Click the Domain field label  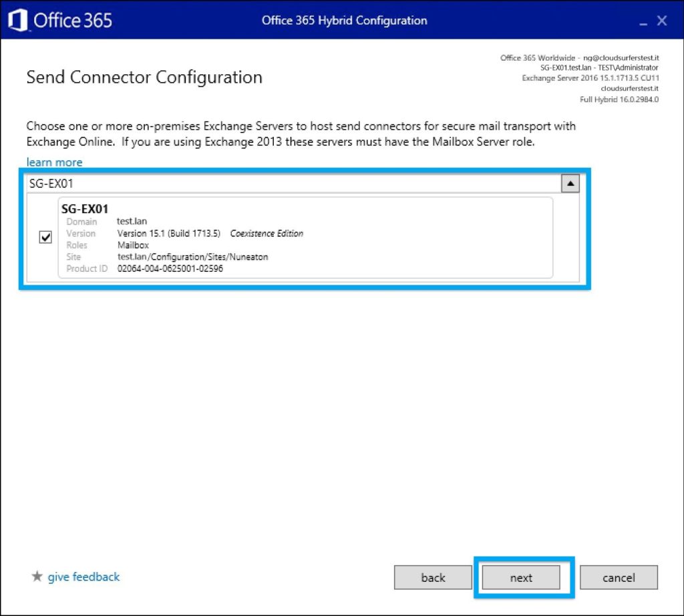click(x=81, y=222)
